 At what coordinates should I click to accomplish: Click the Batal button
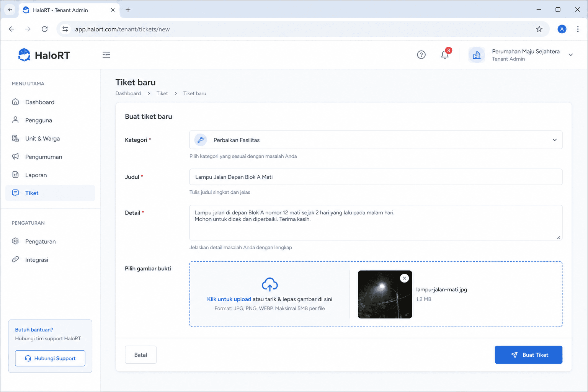140,355
